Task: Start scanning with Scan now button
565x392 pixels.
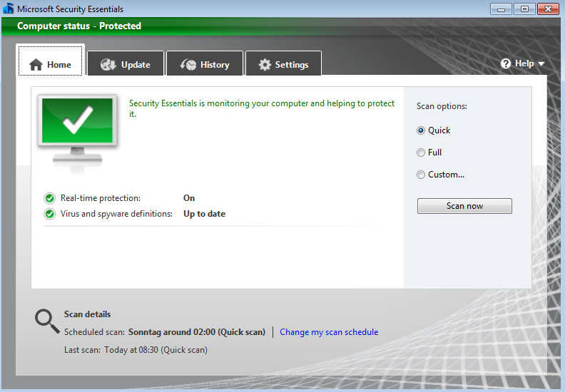Action: (x=464, y=206)
